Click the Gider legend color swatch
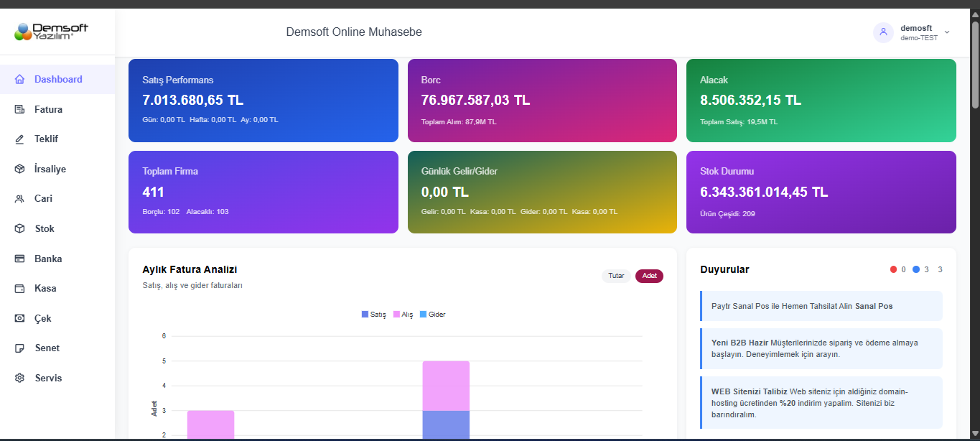The height and width of the screenshot is (441, 980). (x=423, y=315)
